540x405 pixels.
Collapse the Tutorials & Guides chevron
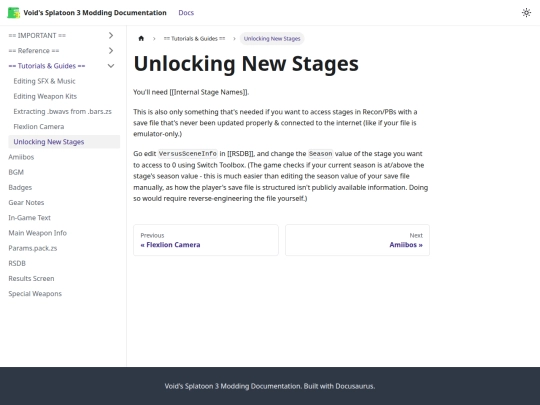tap(111, 66)
